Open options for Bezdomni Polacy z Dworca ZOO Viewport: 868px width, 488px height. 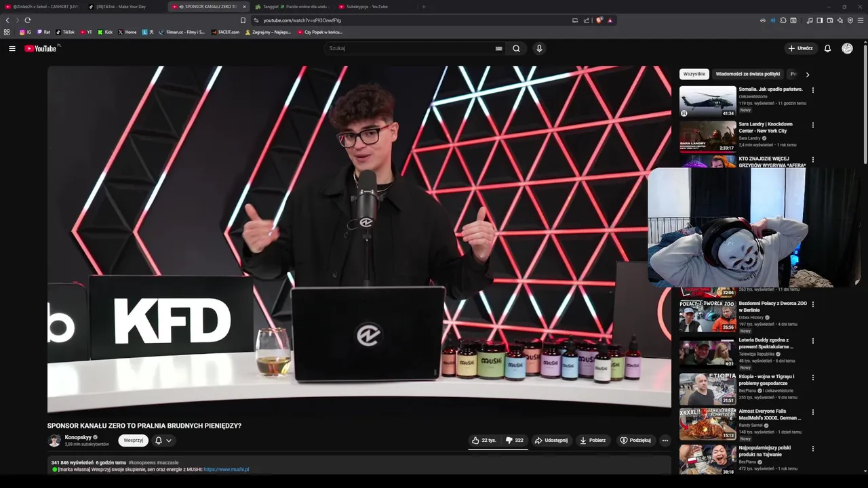tap(813, 304)
